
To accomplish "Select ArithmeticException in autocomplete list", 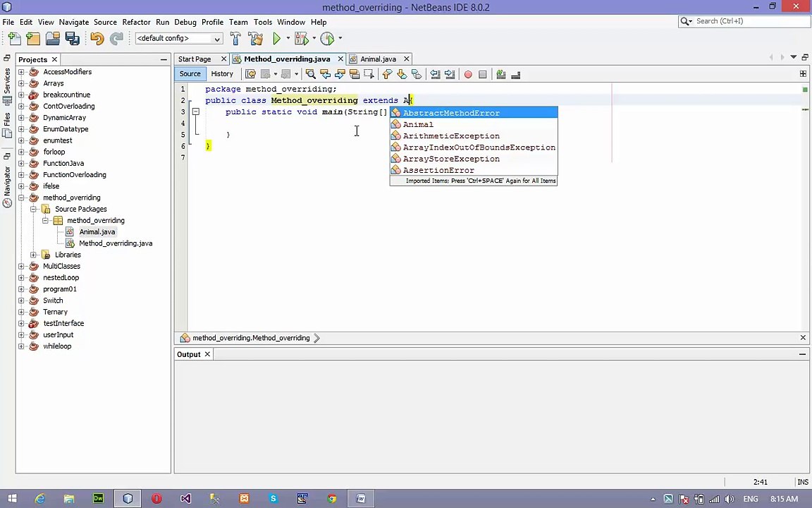I will 474,135.
